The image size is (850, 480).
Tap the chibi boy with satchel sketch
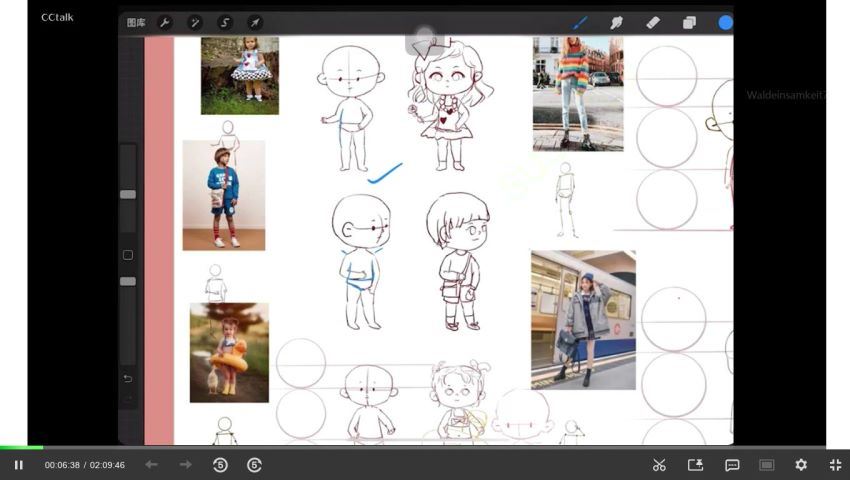[x=459, y=261]
